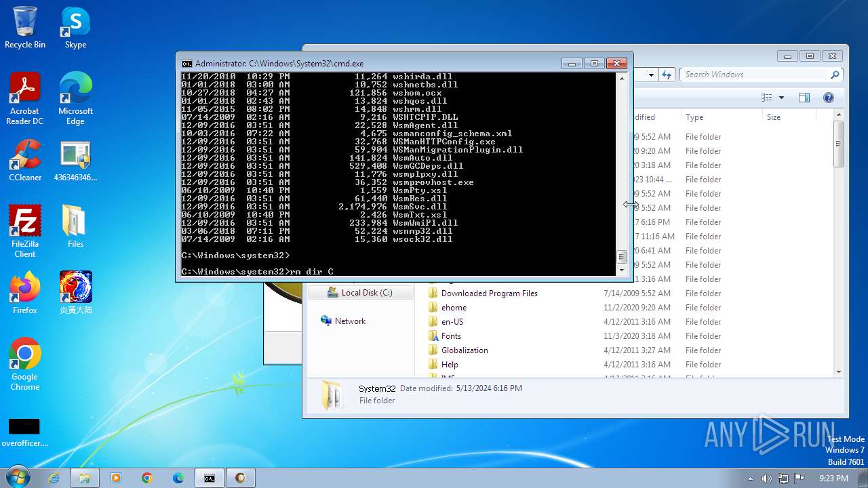
Task: Open Action Center flag in tray
Action: click(800, 479)
